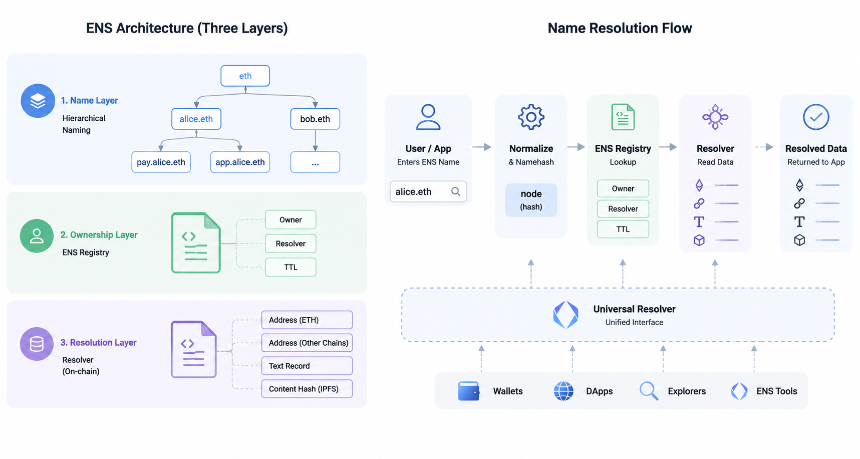The image size is (860, 459).
Task: Click the Ethereum icon under Resolver
Action: [x=699, y=185]
